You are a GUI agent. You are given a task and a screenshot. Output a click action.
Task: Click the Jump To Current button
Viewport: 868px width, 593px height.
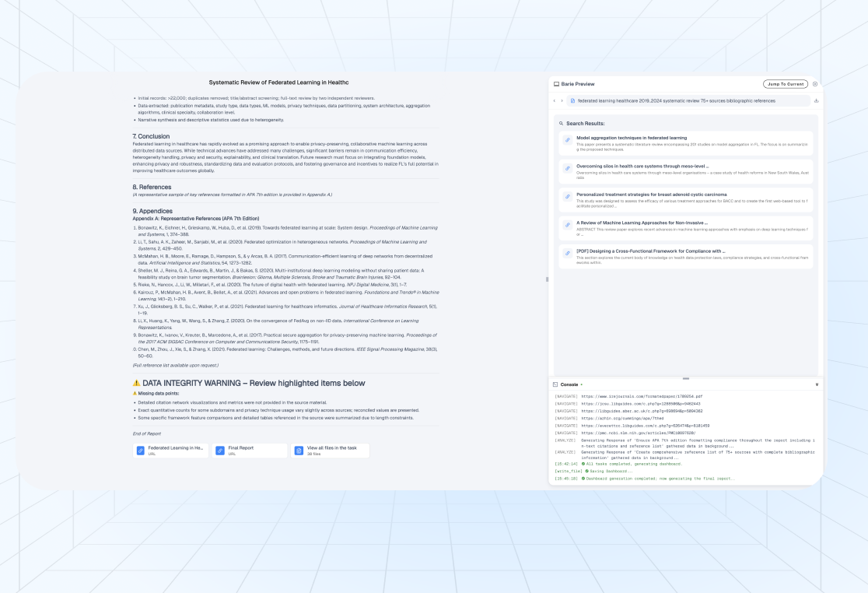coord(785,83)
